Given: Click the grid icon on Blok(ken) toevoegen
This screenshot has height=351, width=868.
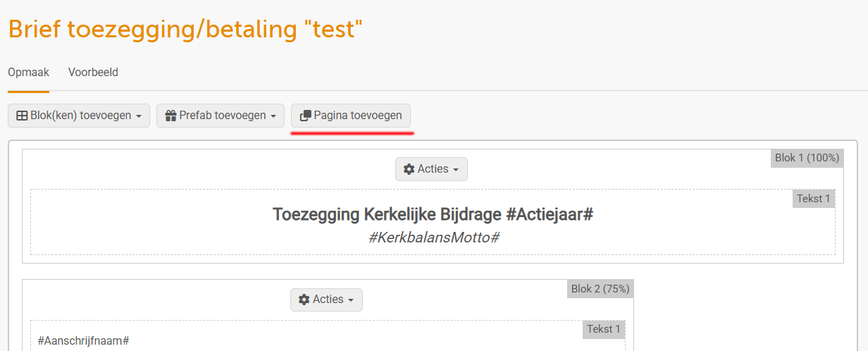Looking at the screenshot, I should coord(22,116).
